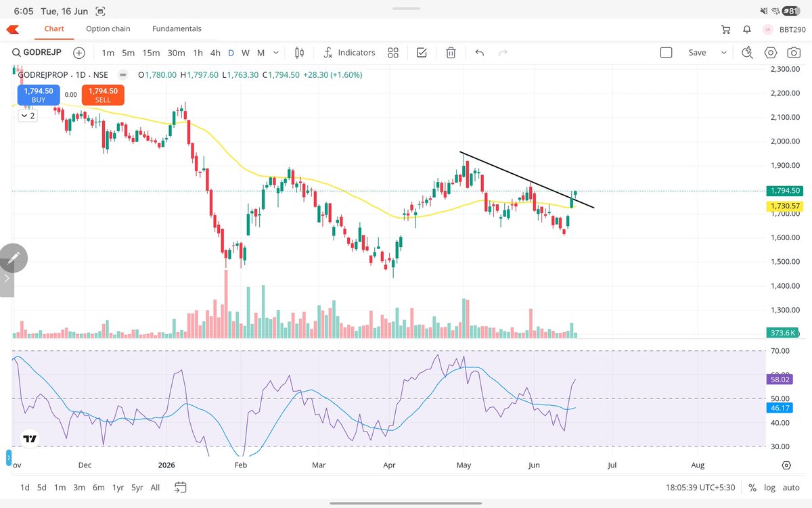Screen dimensions: 812x508
Task: Select the 4h timeframe
Action: coord(215,53)
